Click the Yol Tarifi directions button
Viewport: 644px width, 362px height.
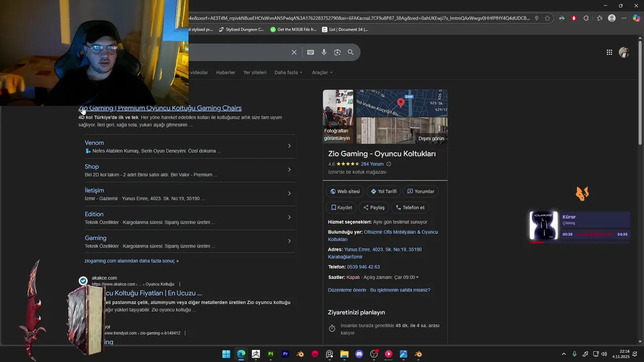(384, 192)
